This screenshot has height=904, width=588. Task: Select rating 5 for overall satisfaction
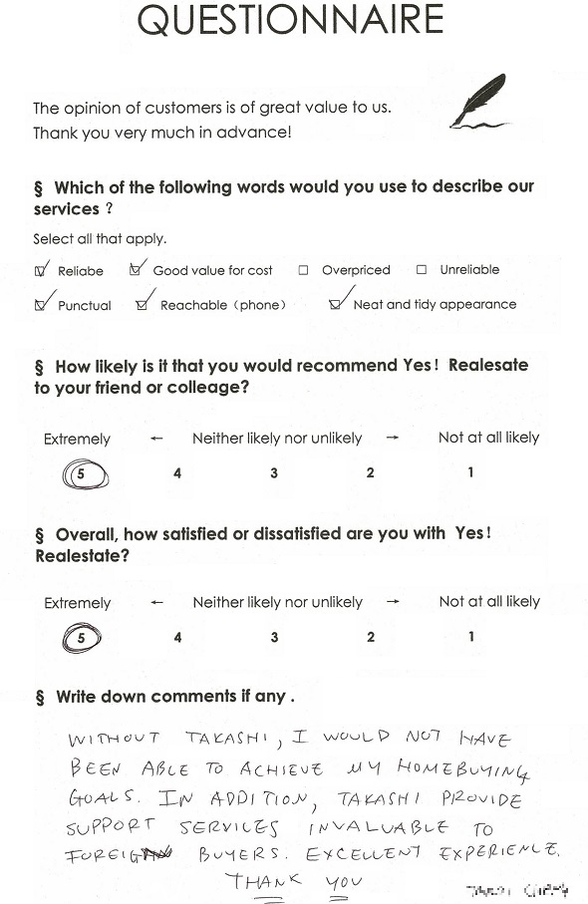tap(82, 638)
